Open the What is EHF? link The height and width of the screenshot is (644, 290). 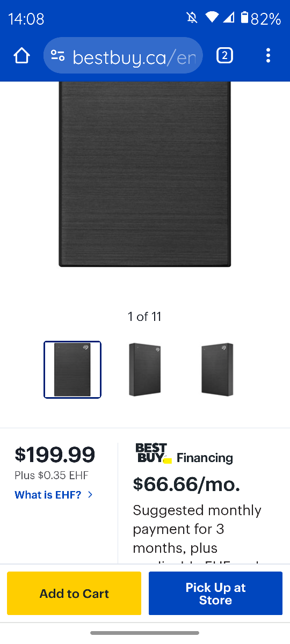click(48, 495)
